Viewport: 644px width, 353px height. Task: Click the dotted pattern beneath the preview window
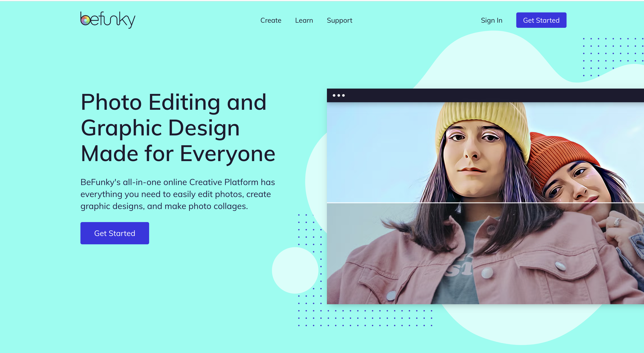click(365, 318)
